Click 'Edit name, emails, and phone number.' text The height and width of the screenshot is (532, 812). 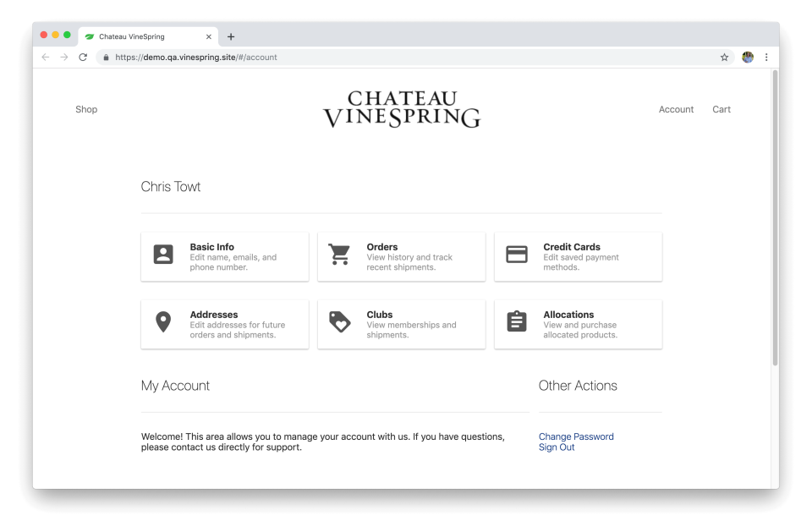[x=233, y=262]
